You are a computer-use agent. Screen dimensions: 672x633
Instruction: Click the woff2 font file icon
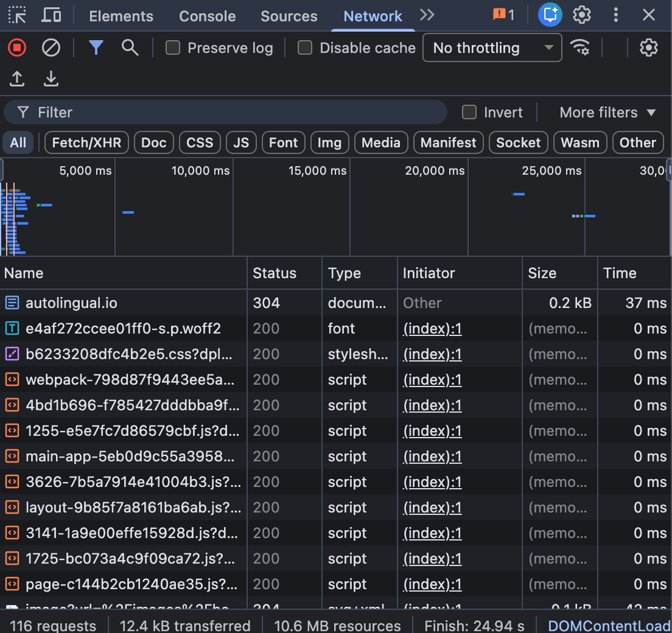pos(12,328)
